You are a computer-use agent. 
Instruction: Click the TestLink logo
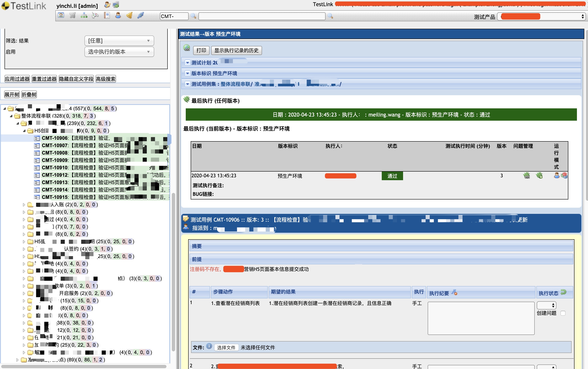pos(24,6)
